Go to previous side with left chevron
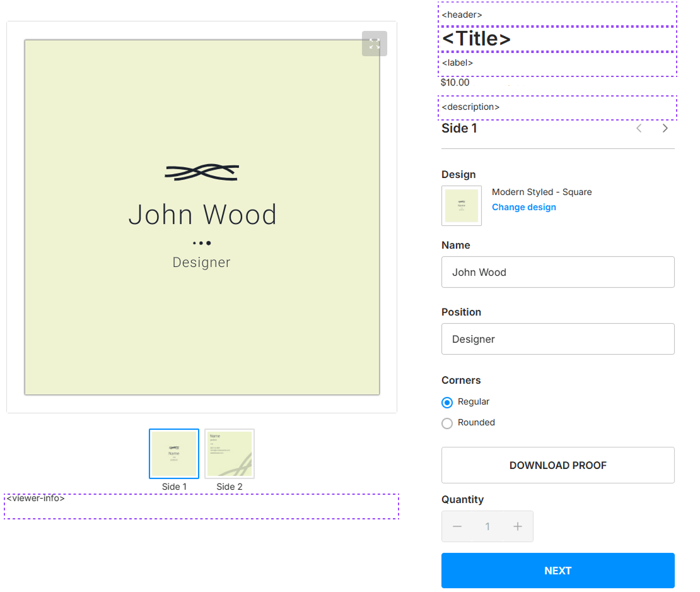The height and width of the screenshot is (592, 700). click(639, 129)
